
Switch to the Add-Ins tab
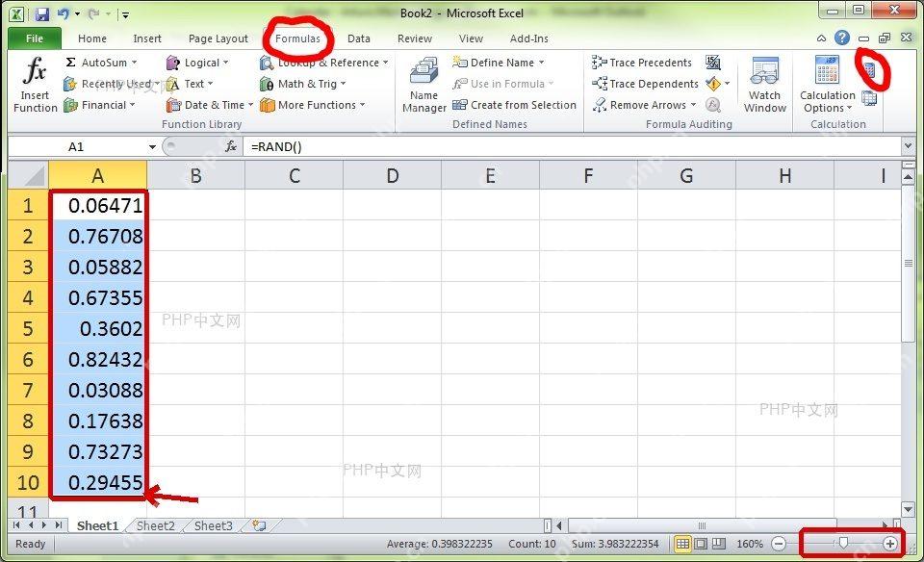coord(529,38)
